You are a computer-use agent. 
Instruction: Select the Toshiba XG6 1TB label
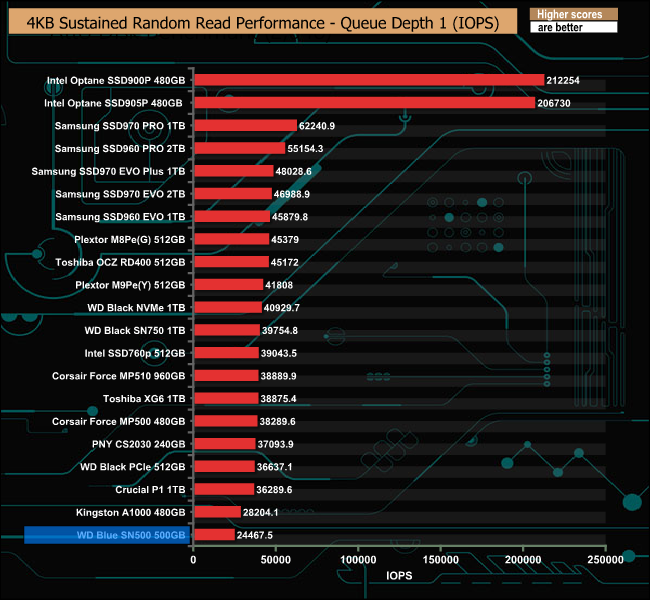coord(144,399)
